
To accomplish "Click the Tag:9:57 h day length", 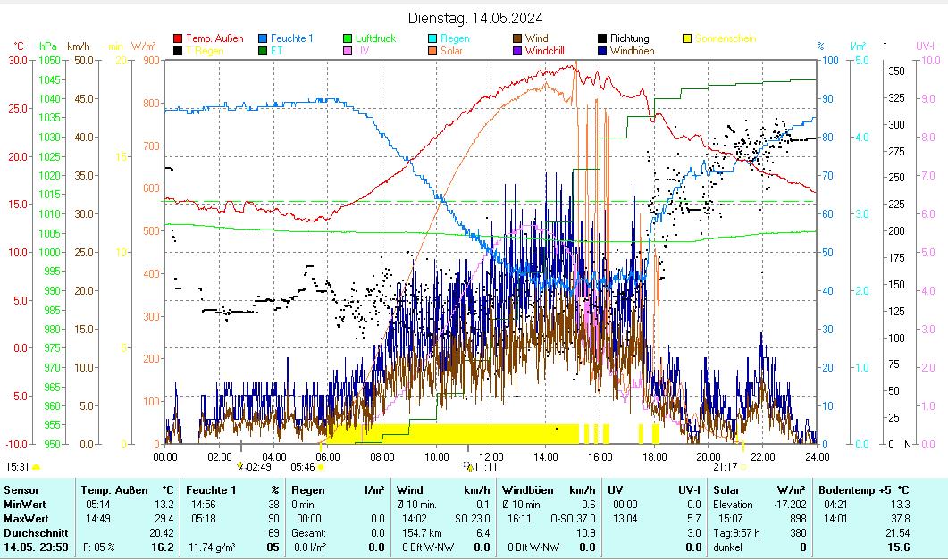I will pyautogui.click(x=736, y=533).
